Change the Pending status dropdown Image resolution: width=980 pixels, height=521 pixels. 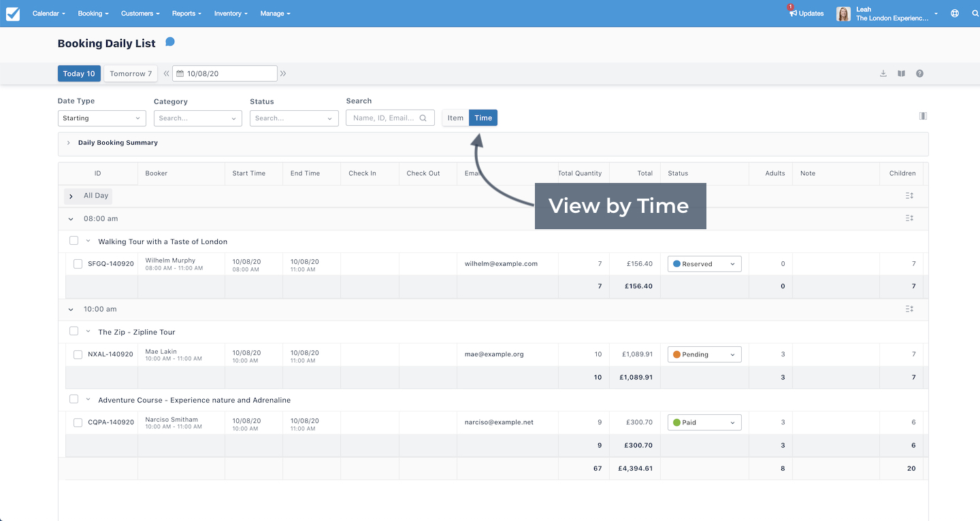(704, 354)
